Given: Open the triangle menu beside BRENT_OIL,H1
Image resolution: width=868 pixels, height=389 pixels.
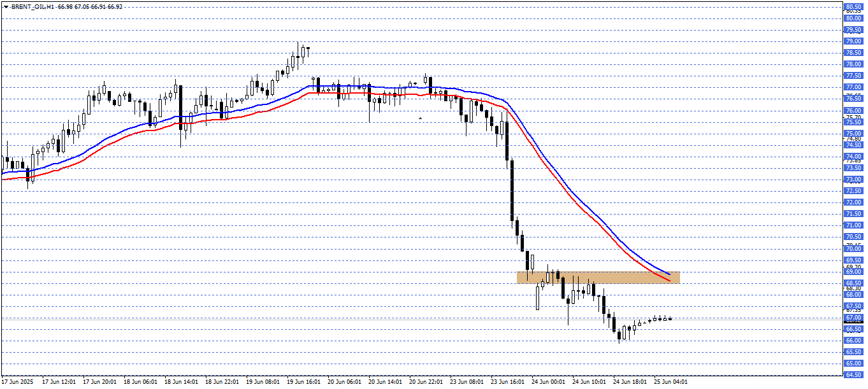Looking at the screenshot, I should pos(6,6).
